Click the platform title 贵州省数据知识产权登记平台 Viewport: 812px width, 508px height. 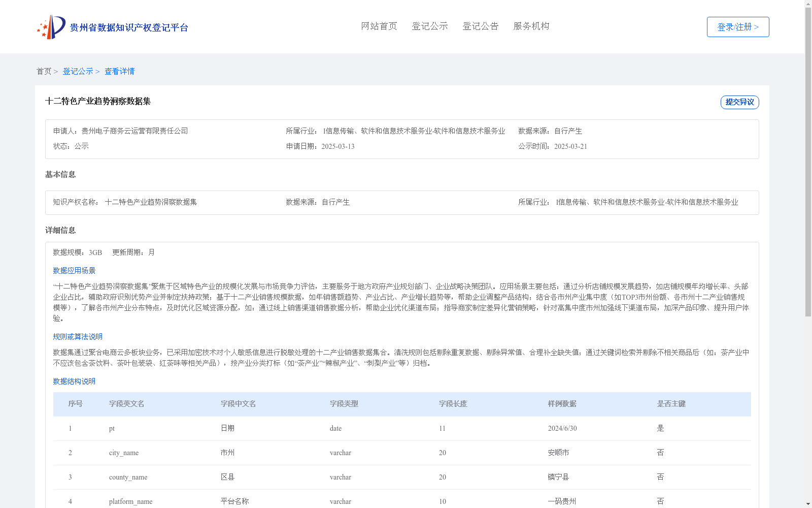pyautogui.click(x=129, y=27)
